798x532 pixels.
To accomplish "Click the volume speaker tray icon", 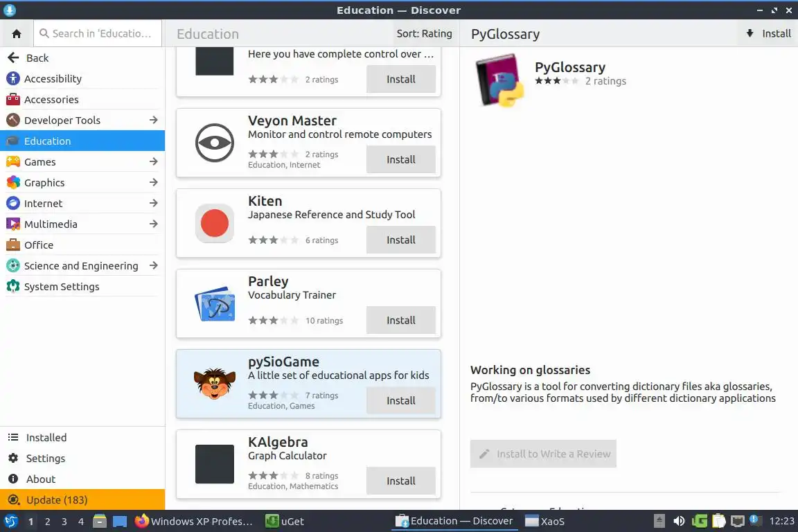I will (x=679, y=521).
